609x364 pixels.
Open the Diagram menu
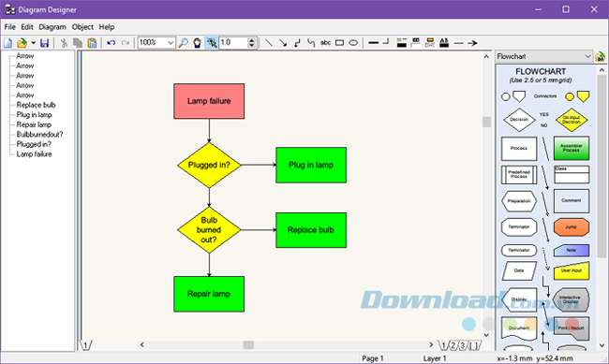click(x=52, y=27)
